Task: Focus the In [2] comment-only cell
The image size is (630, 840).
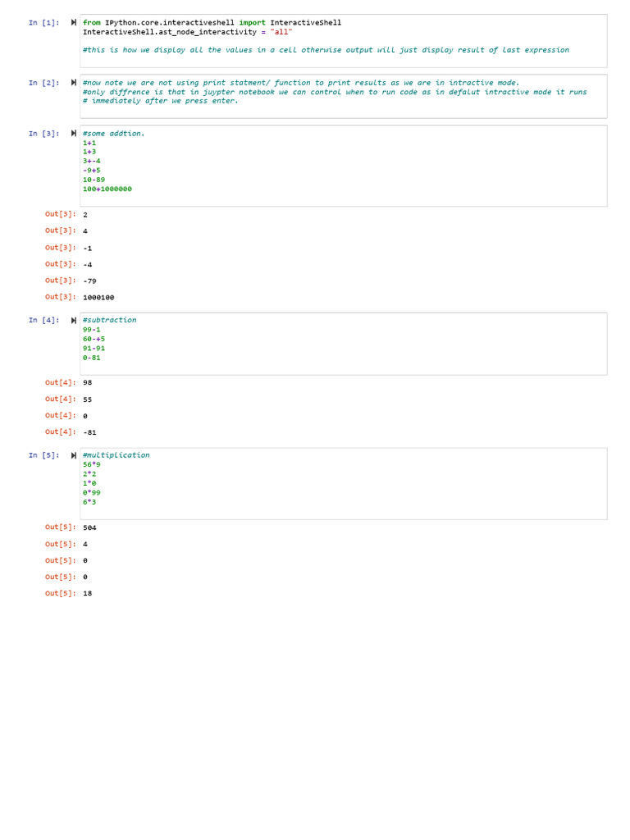Action: tap(344, 97)
